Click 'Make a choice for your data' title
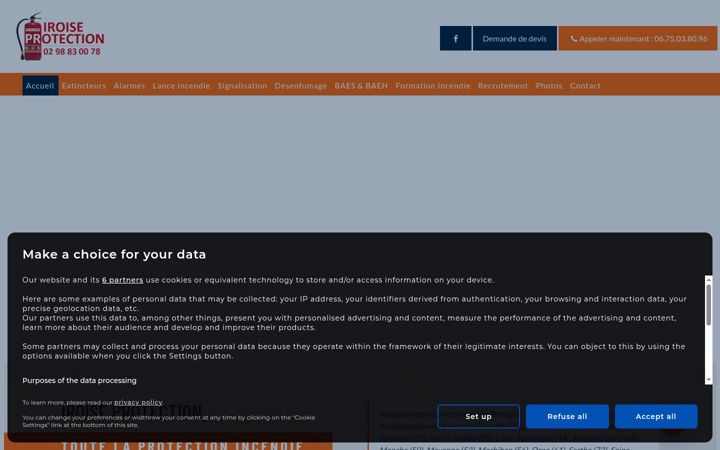Viewport: 720px width, 450px height. pos(114,254)
